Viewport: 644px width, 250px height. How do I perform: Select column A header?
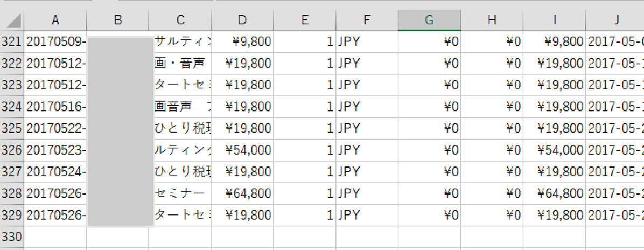(x=55, y=20)
